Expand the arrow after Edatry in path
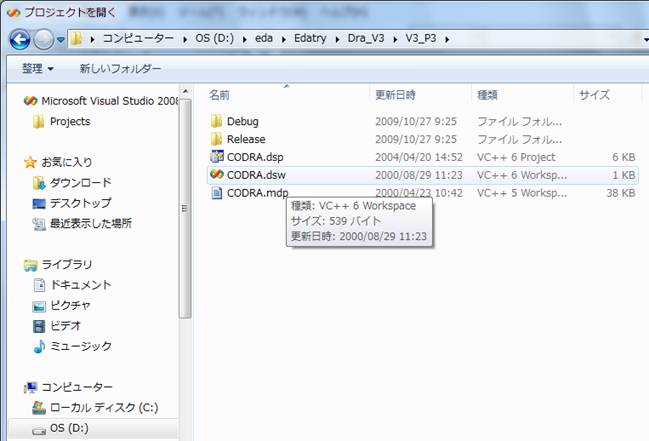This screenshot has height=441, width=649. click(x=337, y=39)
